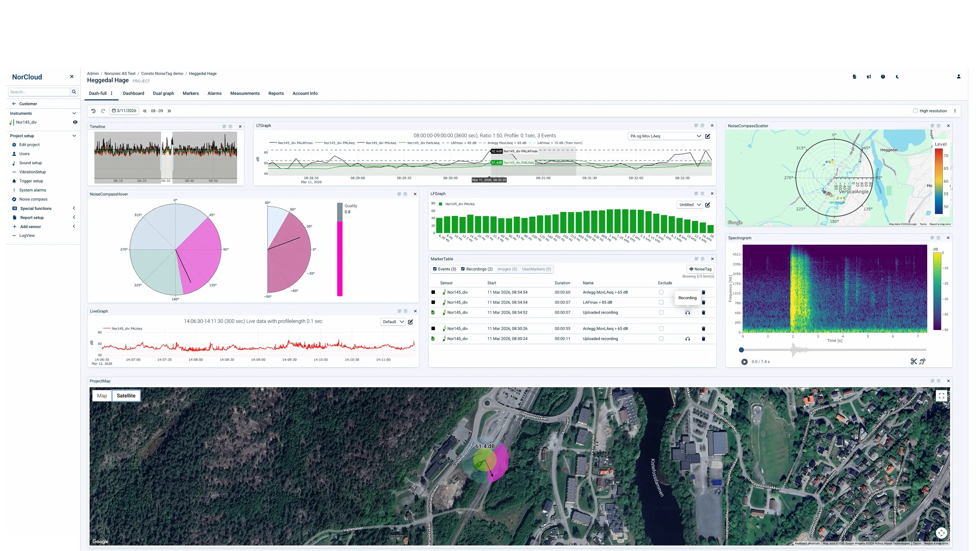
Task: Tick Exclude for the 08:30:24 Uploaded recording
Action: point(661,339)
